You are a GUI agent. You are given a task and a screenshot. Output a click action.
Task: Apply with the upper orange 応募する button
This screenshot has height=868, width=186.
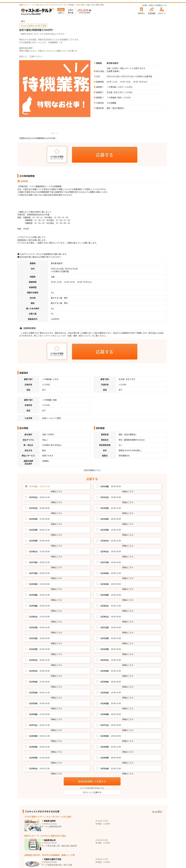[x=105, y=155]
